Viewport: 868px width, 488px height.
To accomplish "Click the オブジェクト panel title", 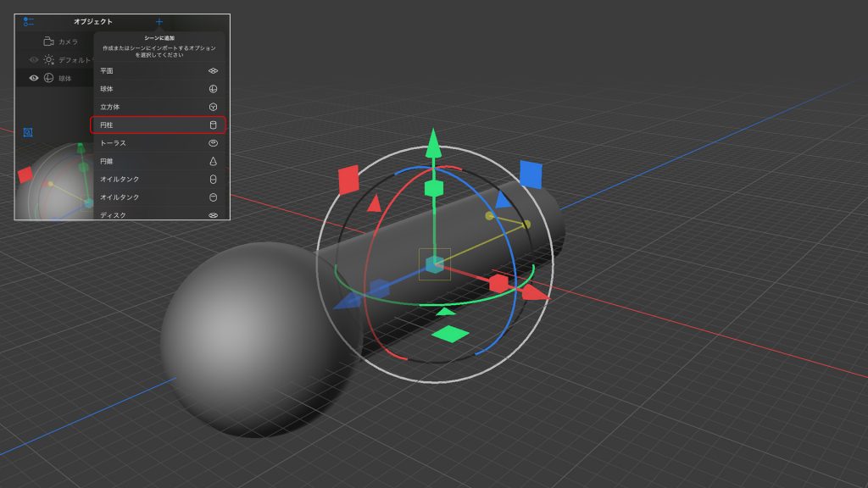I will pos(93,21).
